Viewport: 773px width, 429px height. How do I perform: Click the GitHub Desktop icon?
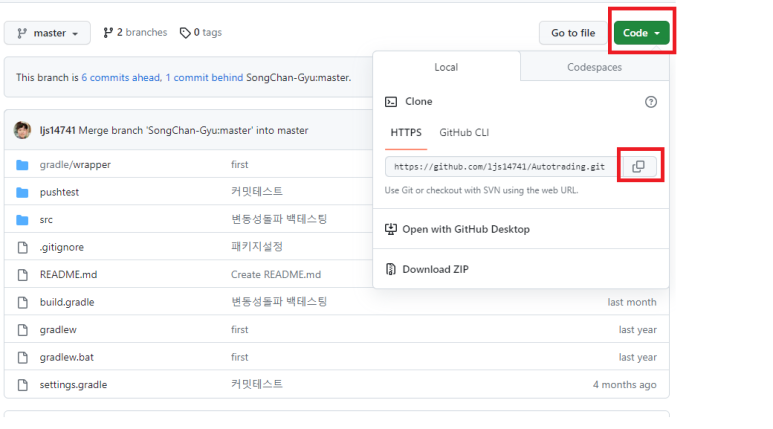coord(390,229)
